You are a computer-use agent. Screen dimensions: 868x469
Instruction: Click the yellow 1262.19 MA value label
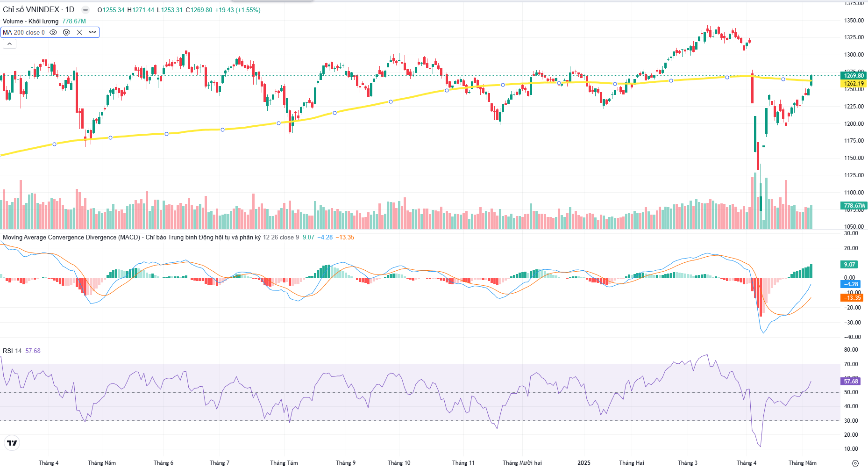854,84
